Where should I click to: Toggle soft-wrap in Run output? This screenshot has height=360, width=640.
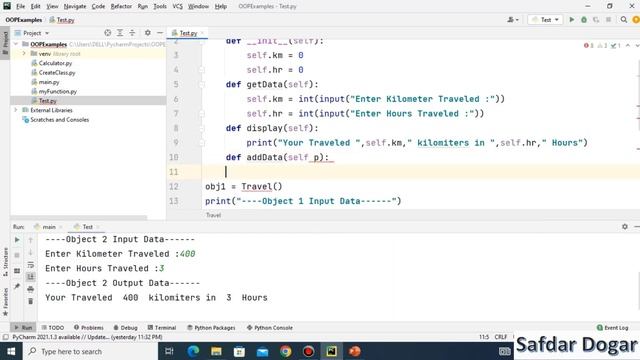point(31,265)
